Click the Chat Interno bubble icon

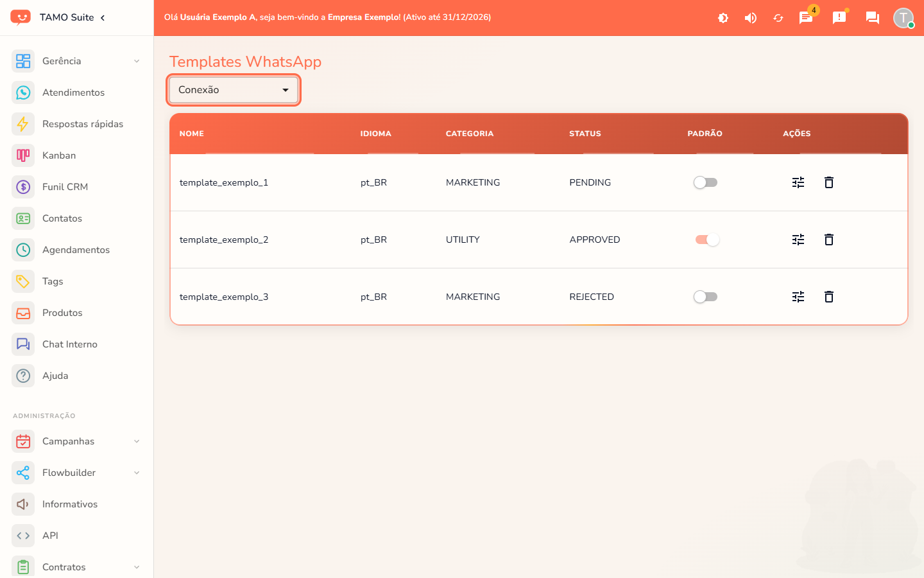[23, 344]
